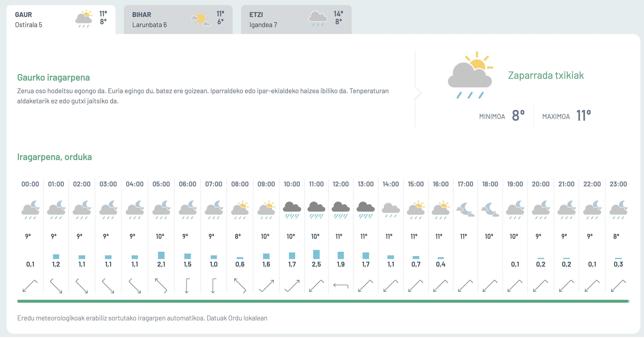Click the Gaurko iragarpena heading
644x337 pixels.
pos(54,77)
